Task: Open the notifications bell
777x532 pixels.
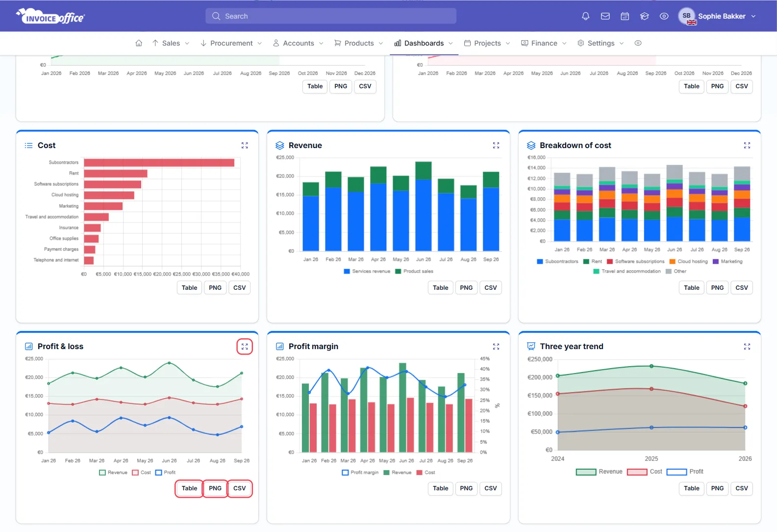Action: [x=585, y=16]
